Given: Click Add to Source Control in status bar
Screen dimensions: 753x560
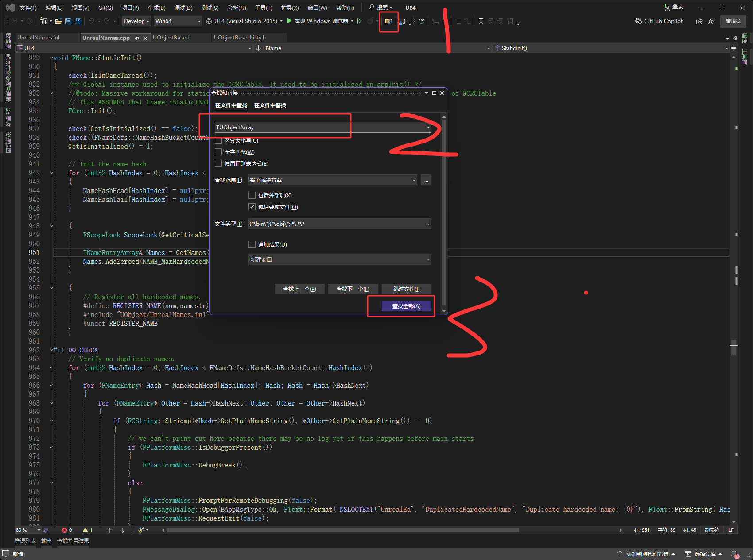Looking at the screenshot, I should (x=646, y=554).
